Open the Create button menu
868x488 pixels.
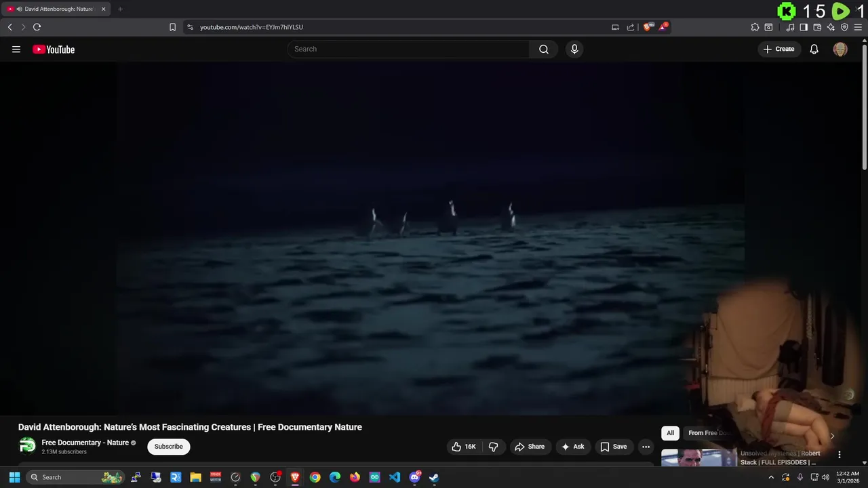(778, 49)
